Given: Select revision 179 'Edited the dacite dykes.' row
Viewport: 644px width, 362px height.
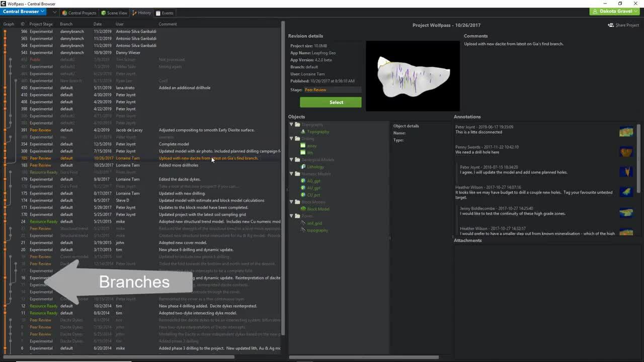Looking at the screenshot, I should click(141, 179).
